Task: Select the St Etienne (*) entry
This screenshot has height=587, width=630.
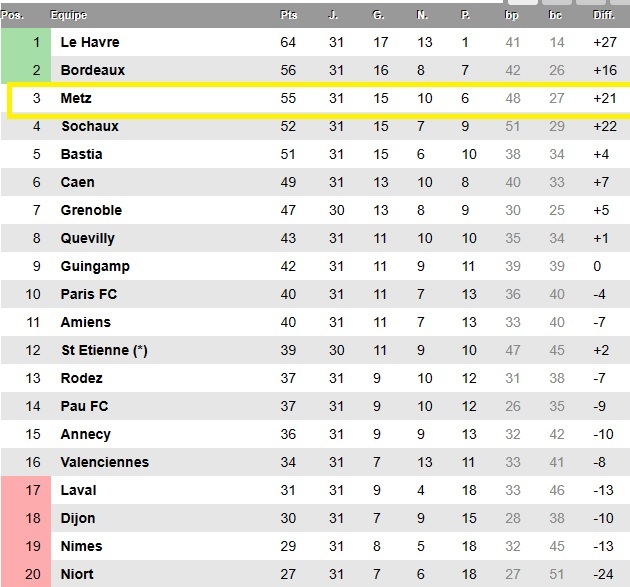Action: (x=104, y=350)
